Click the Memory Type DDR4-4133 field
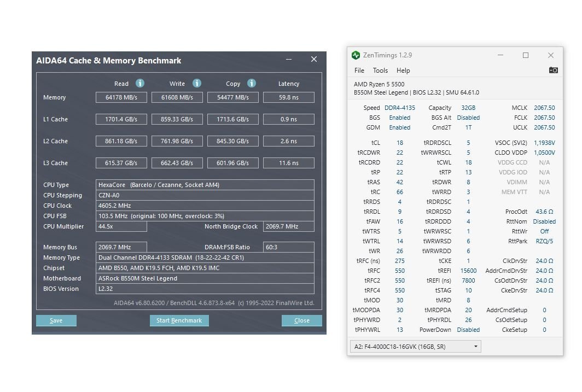 coord(205,258)
